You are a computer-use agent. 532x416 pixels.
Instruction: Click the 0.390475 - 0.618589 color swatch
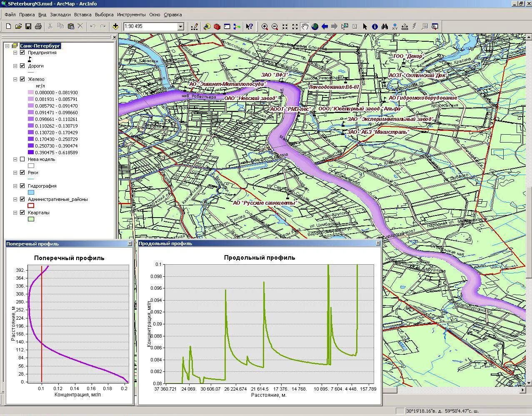point(31,153)
